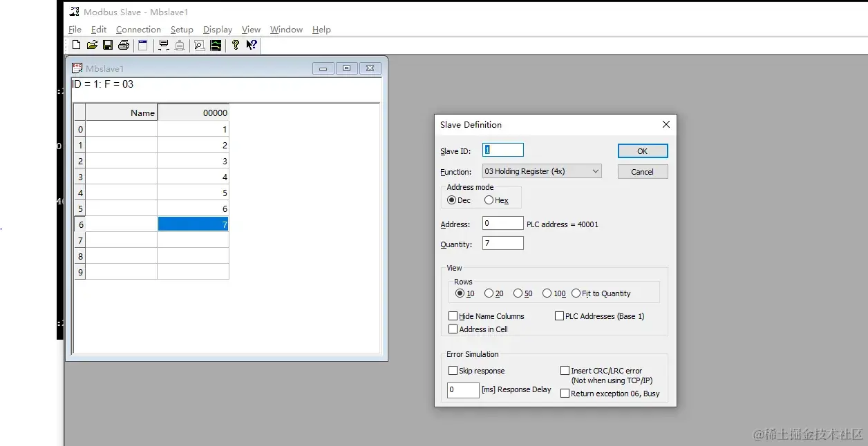868x446 pixels.
Task: Select the cell with value 3
Action: tap(193, 161)
